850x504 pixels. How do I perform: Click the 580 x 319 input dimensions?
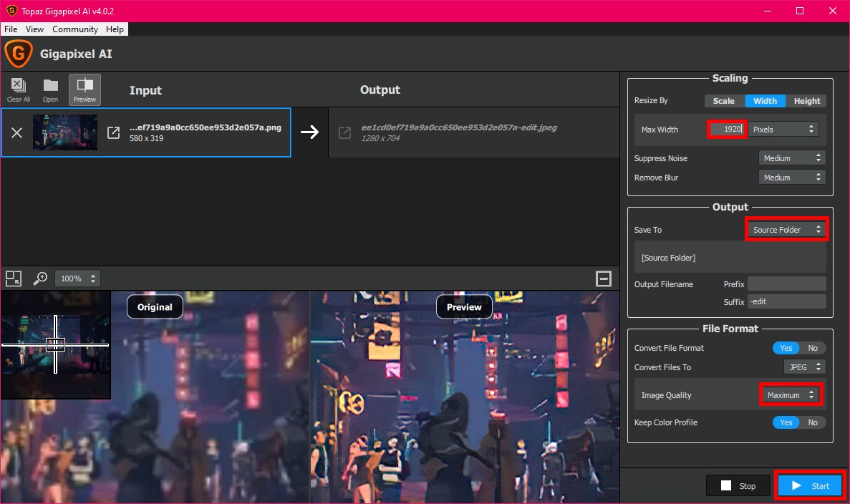coord(146,138)
